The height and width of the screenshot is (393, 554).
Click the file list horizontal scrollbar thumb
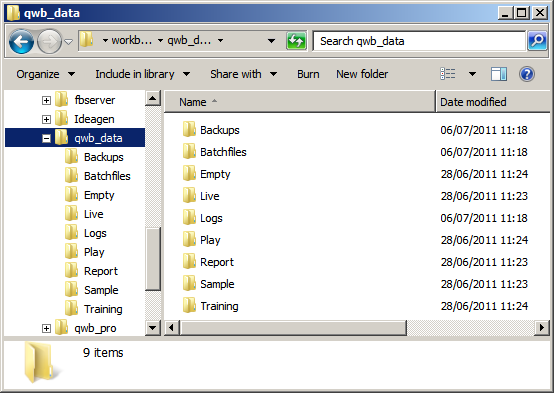[x=293, y=328]
